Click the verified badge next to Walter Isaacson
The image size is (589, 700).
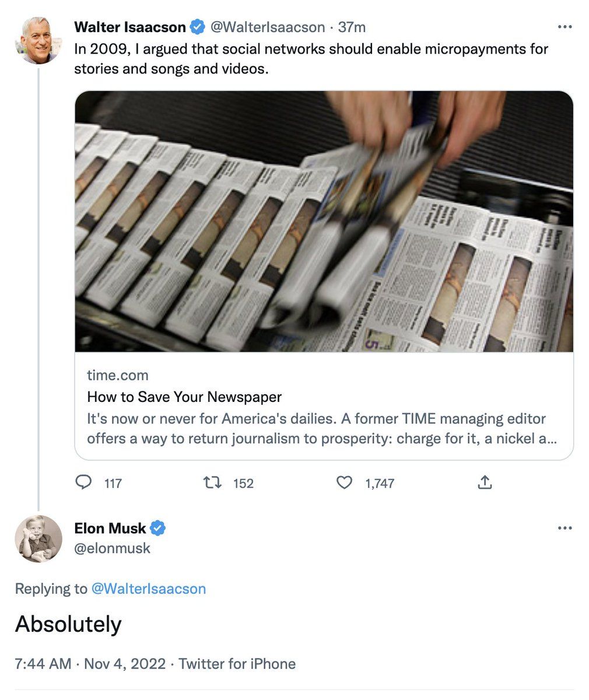tap(198, 27)
